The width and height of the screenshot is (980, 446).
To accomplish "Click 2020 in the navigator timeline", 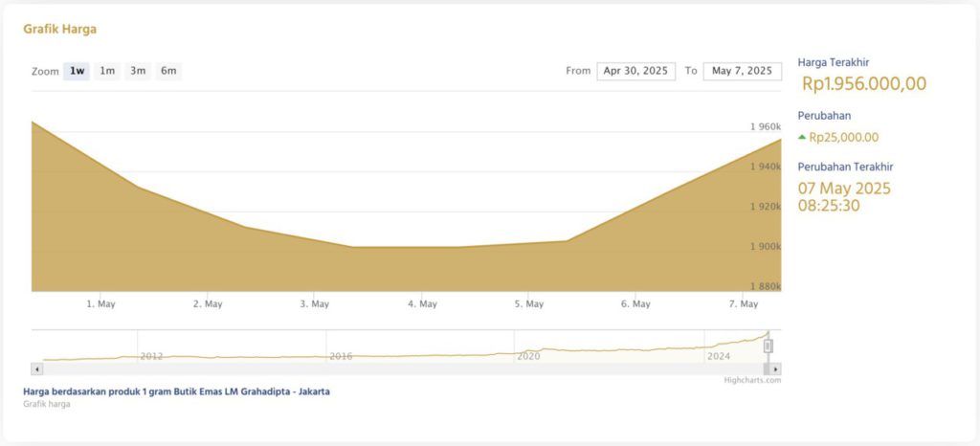I will coord(528,356).
